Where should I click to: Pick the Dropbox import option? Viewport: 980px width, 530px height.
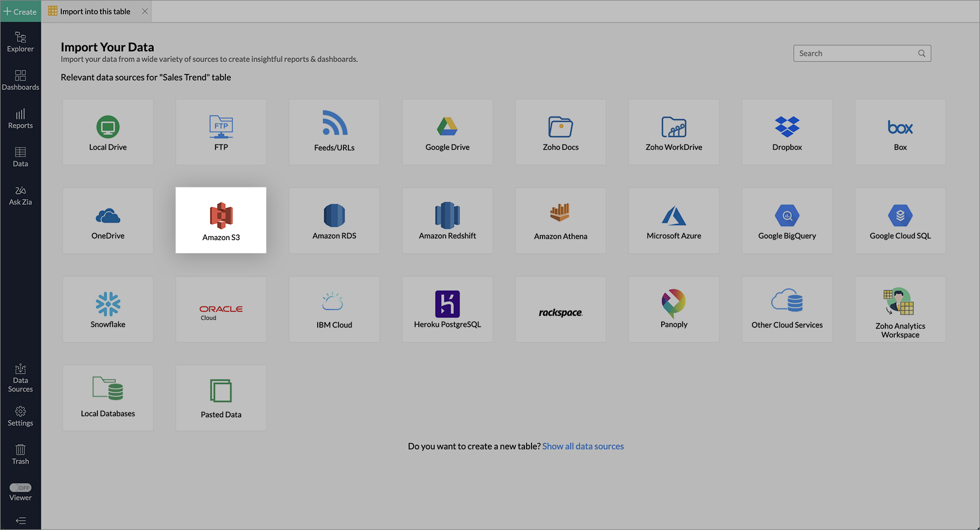(787, 132)
